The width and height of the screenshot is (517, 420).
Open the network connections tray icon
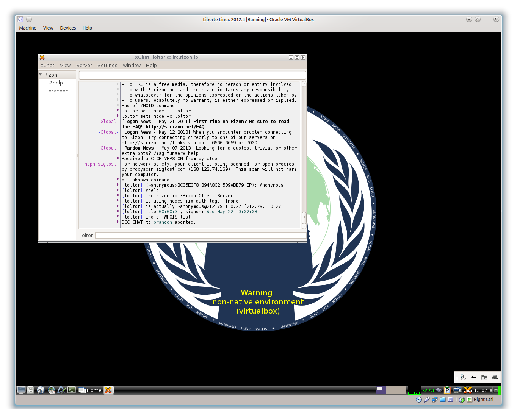(457, 390)
